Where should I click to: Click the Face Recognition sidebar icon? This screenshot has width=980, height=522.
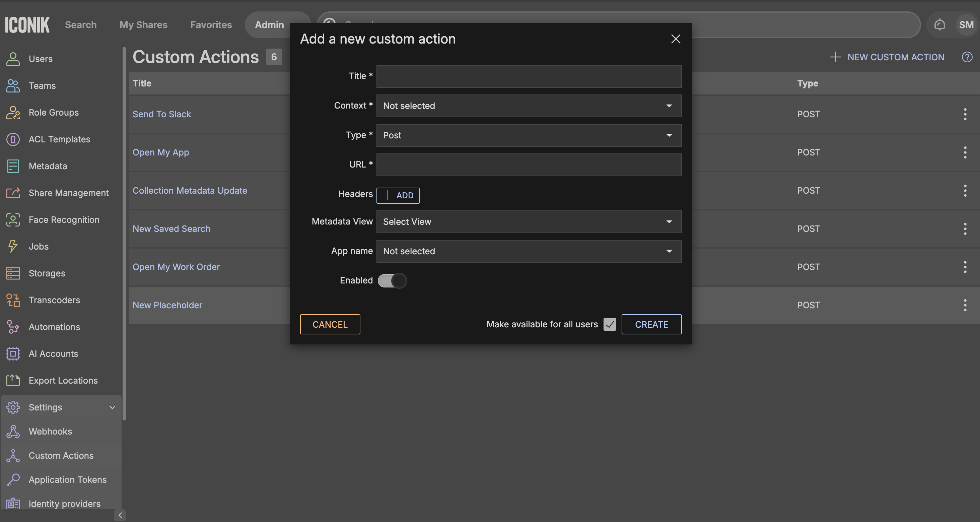pos(13,219)
